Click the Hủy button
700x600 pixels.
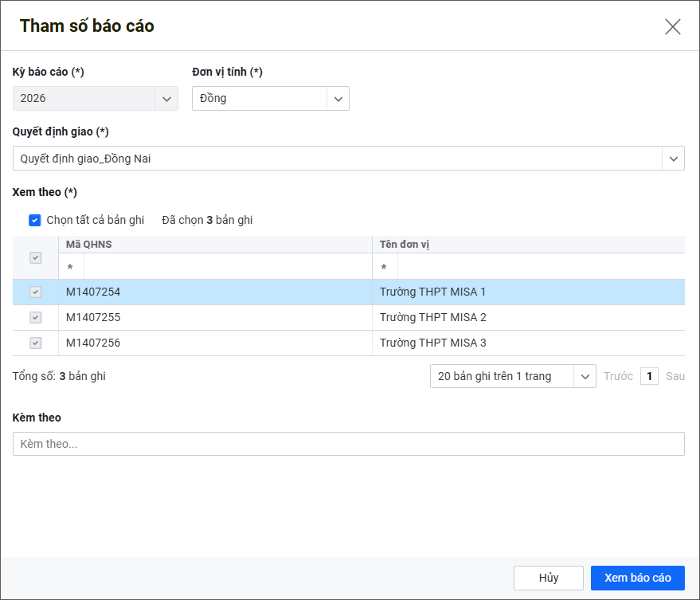(x=549, y=578)
